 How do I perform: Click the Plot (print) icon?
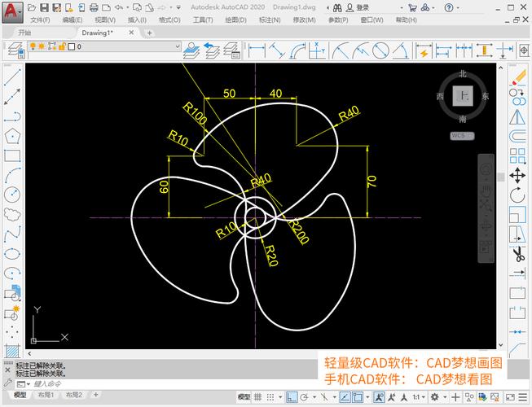94,7
